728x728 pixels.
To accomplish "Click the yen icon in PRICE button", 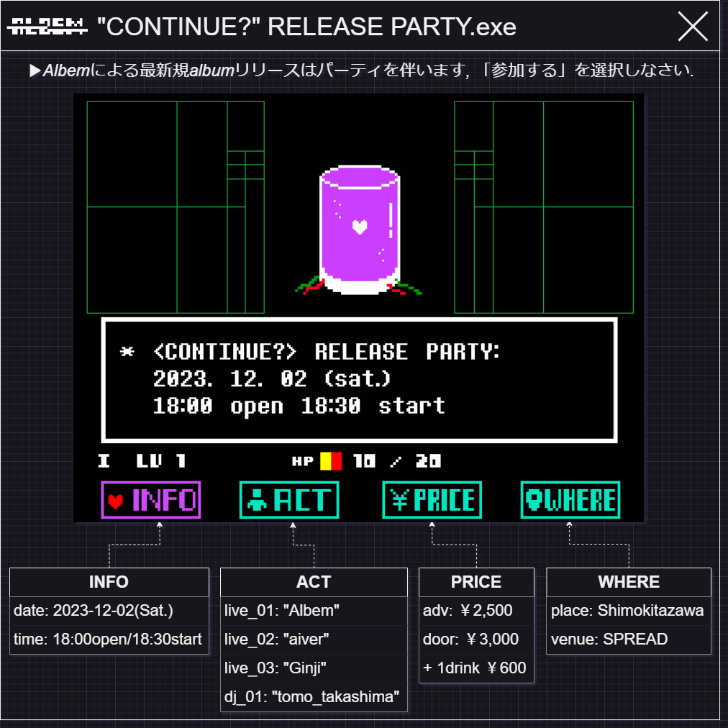I will 399,500.
